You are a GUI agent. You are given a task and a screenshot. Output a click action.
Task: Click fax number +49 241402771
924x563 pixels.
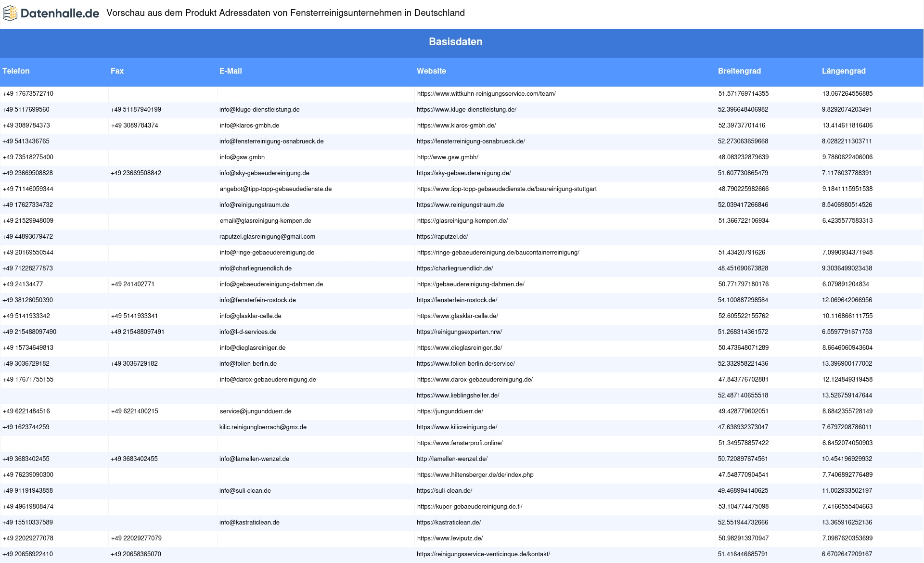tap(132, 284)
